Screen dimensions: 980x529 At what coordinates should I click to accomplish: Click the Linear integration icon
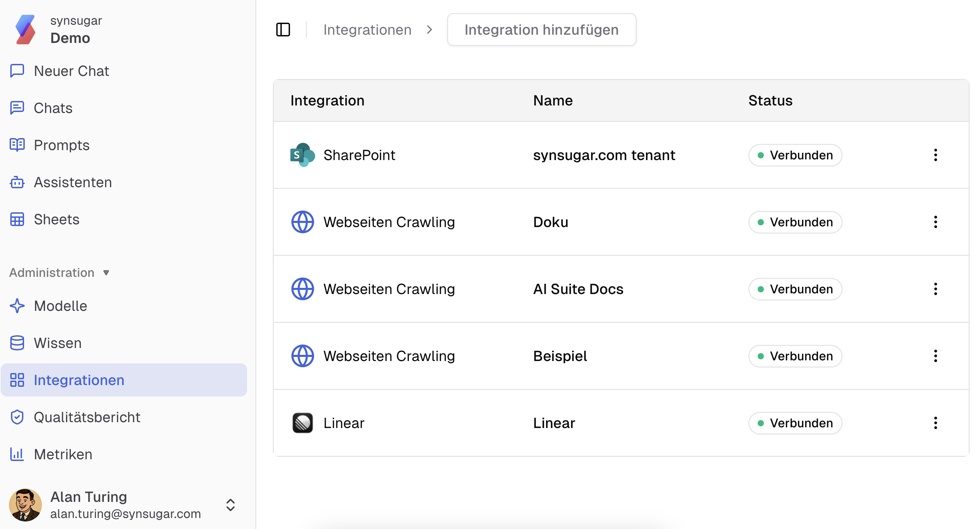(x=302, y=423)
